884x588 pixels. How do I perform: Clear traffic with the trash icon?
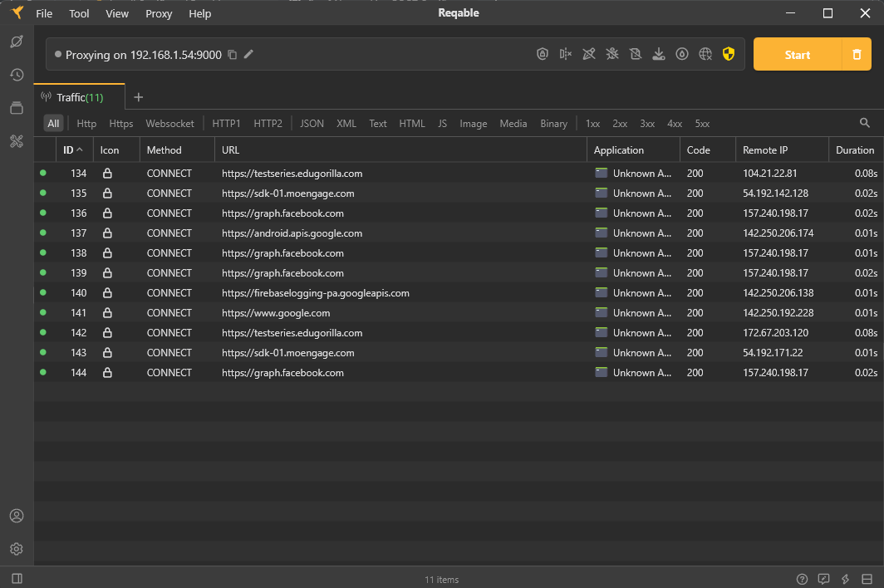tap(859, 53)
